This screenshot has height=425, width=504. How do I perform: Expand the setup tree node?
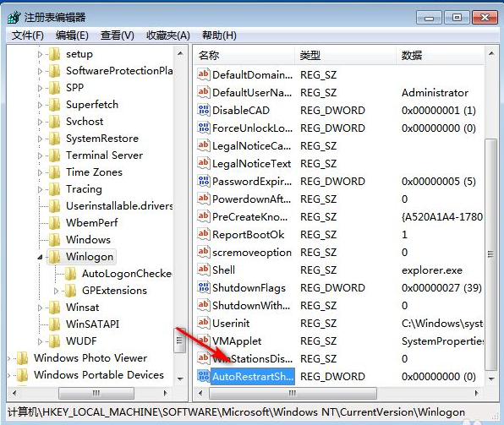(40, 54)
